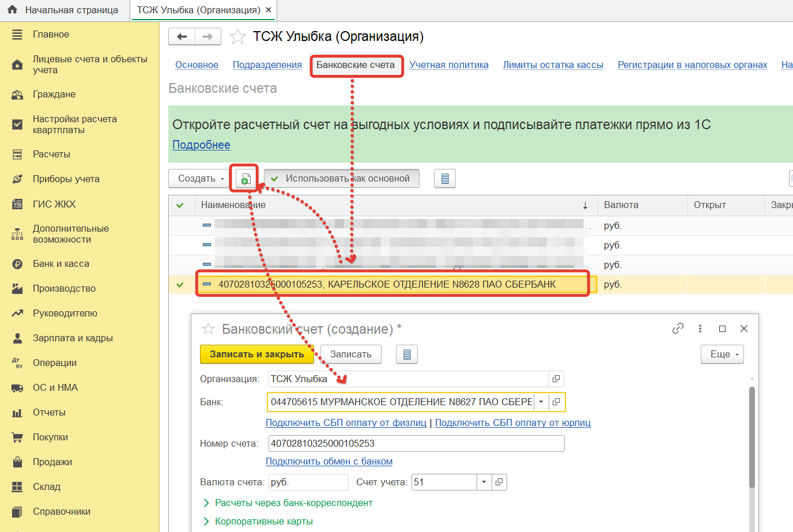Open the Создать dropdown button

199,179
